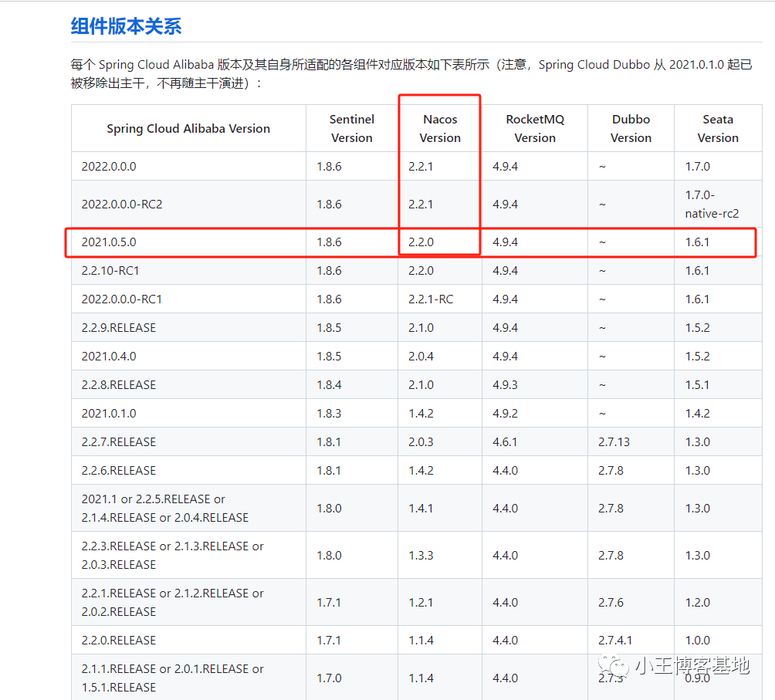Click the 2.7.13 Dubbo version cell
This screenshot has height=700, width=775.
click(614, 442)
